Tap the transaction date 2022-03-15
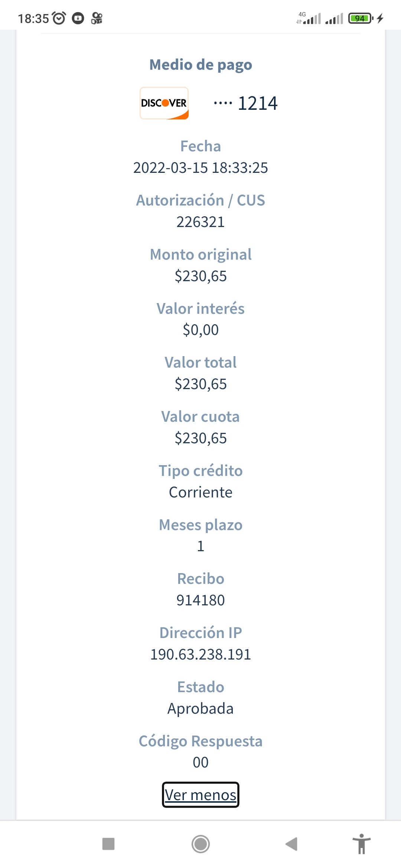Image resolution: width=401 pixels, height=868 pixels. coord(200,168)
